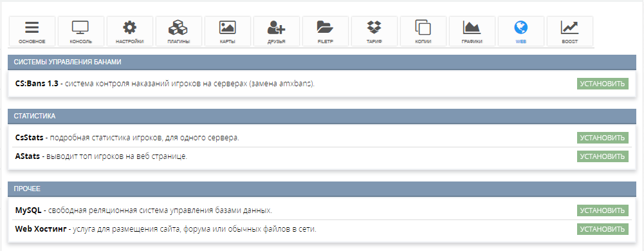
Task: Open the Основное hamburger menu tab
Action: 32,32
